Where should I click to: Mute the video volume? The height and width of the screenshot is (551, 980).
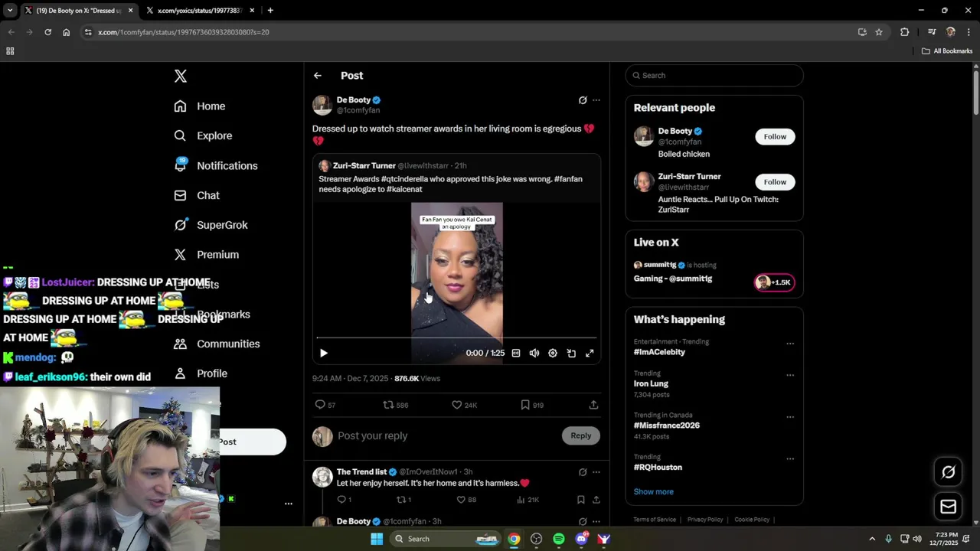(534, 353)
